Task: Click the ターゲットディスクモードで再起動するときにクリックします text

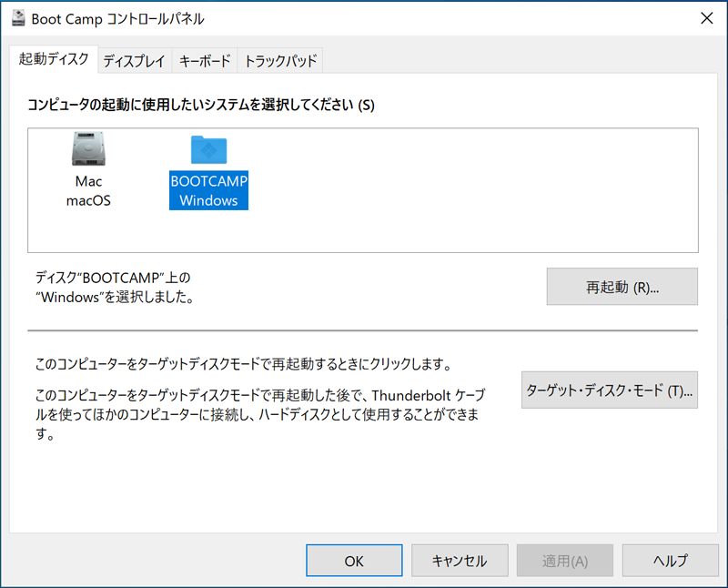Action: click(x=244, y=364)
